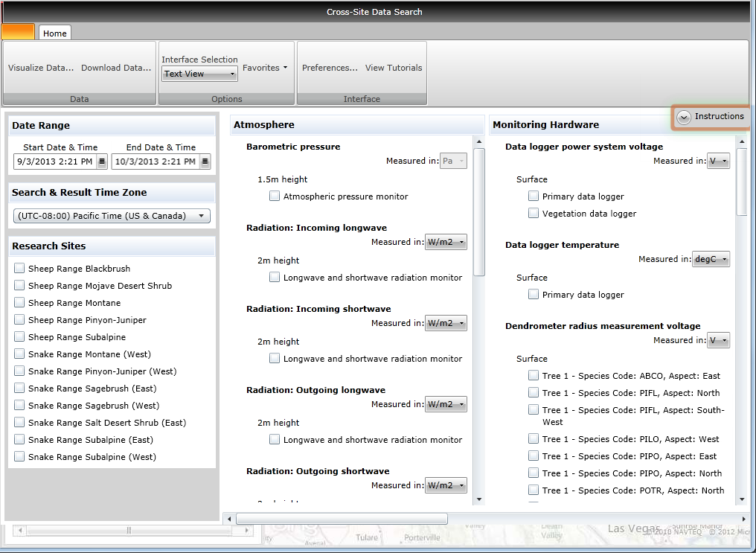The width and height of the screenshot is (756, 553).
Task: Open the Interface Selection Text View dropdown
Action: pos(199,74)
